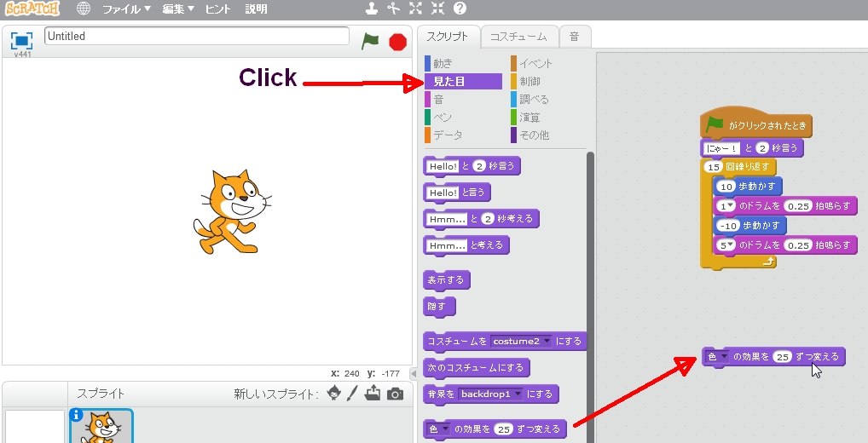Image resolution: width=868 pixels, height=443 pixels.
Task: Click the 15 repeat count field
Action: point(714,166)
